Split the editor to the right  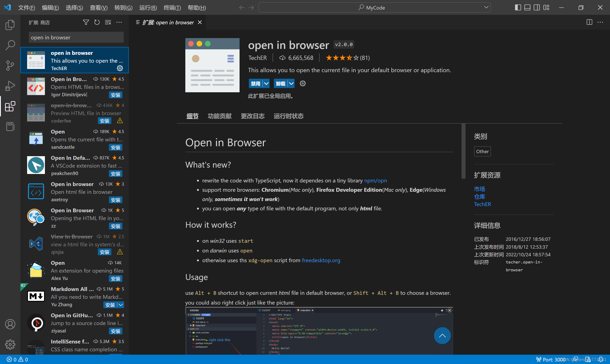(x=589, y=22)
